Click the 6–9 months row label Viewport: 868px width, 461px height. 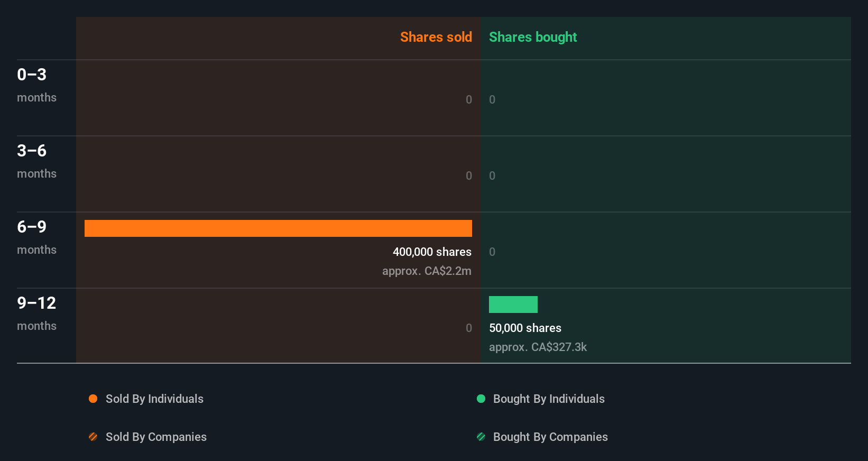tap(36, 237)
